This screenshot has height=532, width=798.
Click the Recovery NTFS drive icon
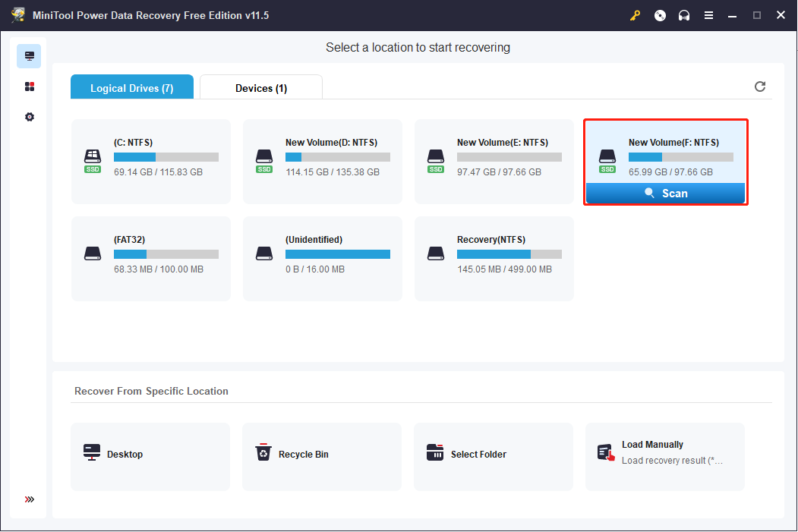tap(436, 253)
